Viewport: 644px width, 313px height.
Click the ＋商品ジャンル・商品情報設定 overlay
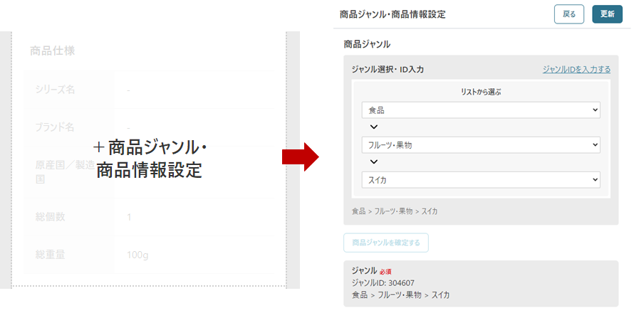click(150, 159)
